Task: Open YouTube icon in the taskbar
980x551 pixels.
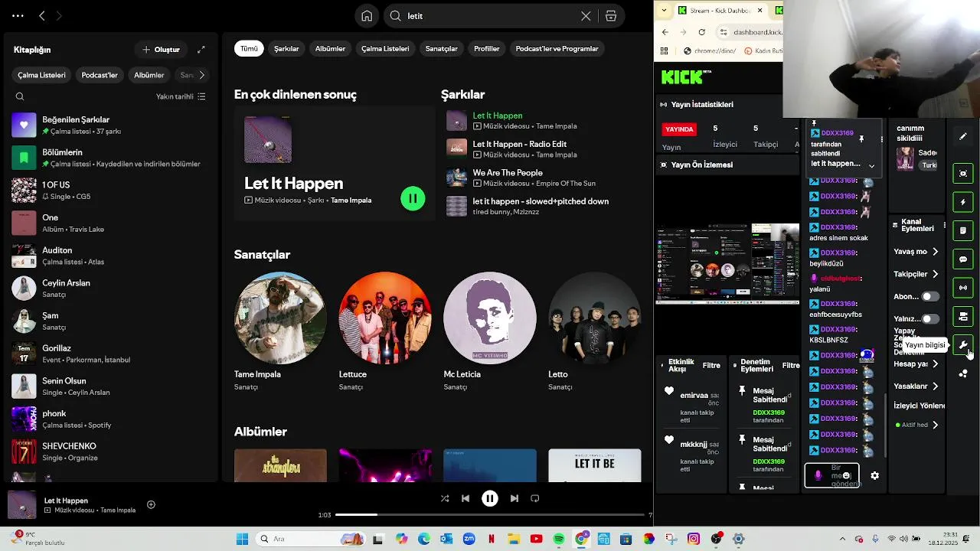Action: click(536, 539)
